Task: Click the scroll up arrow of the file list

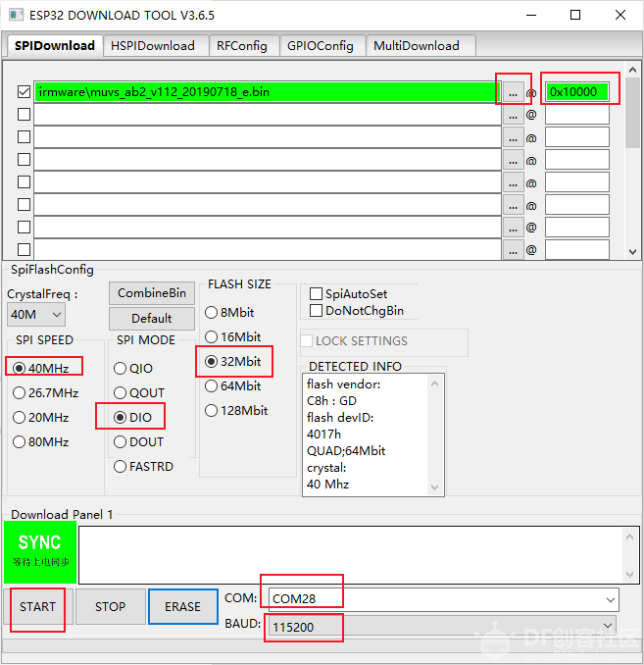Action: [632, 70]
